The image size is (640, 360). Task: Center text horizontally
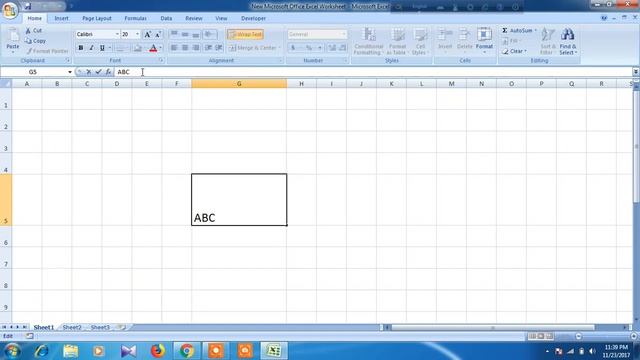pyautogui.click(x=185, y=48)
